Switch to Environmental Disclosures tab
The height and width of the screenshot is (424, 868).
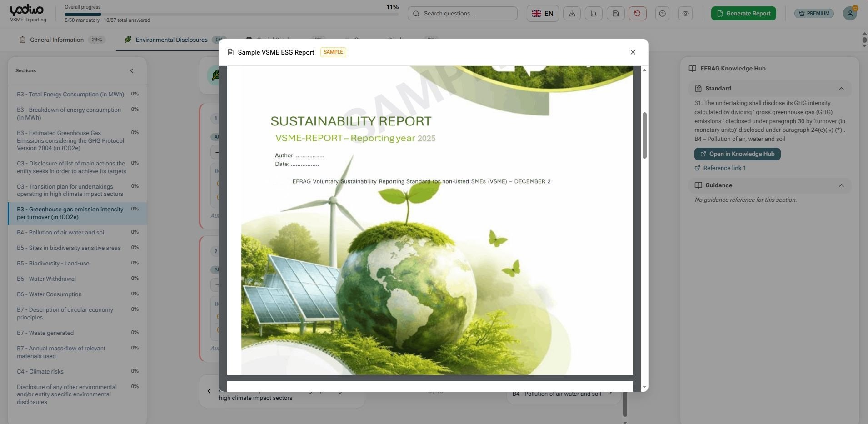tap(172, 40)
